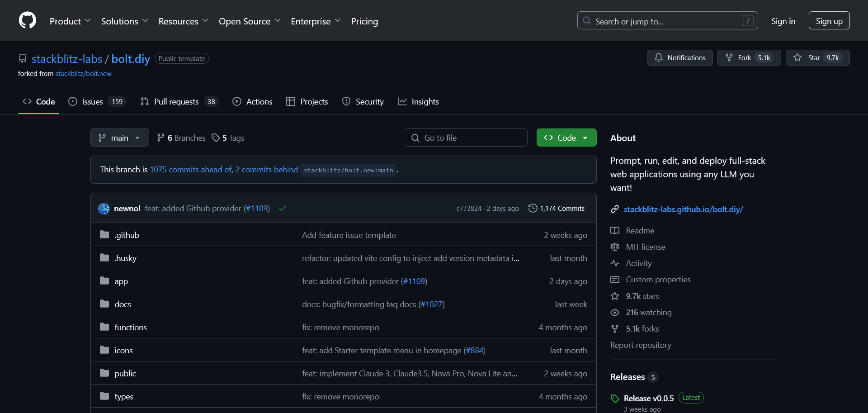Open commit history via 1,174 Commits
This screenshot has height=413, width=868.
coord(557,209)
